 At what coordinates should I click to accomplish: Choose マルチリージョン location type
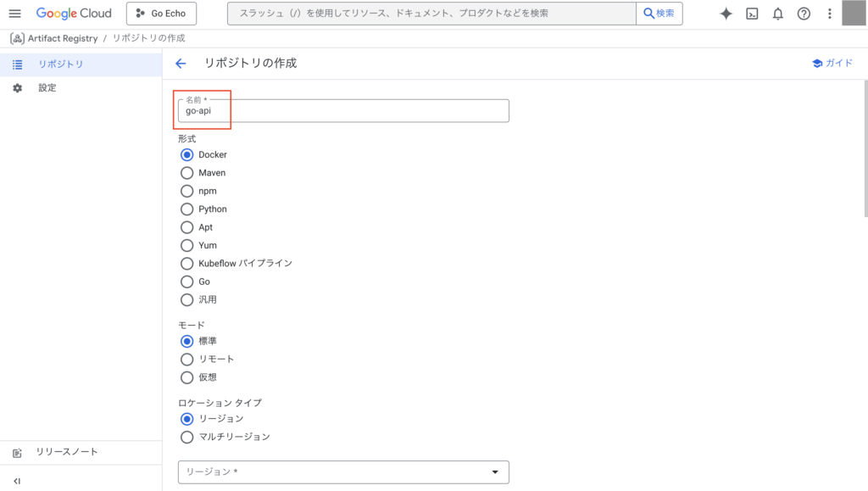[187, 437]
